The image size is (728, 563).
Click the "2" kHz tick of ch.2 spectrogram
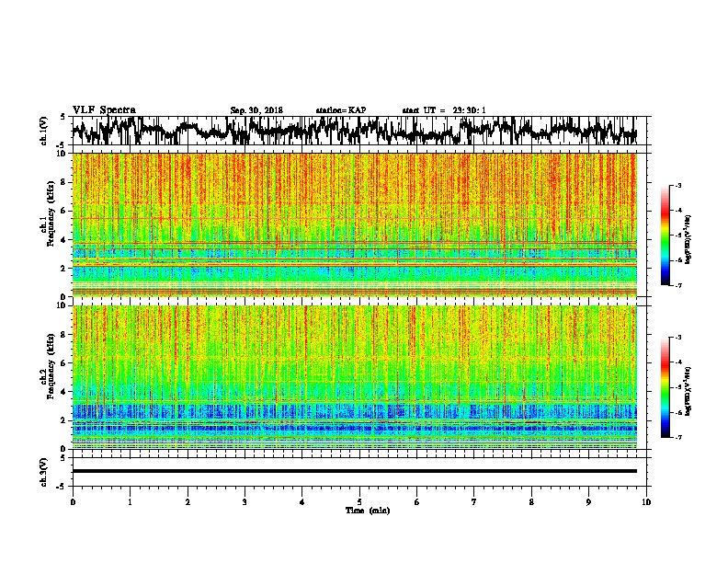[64, 419]
